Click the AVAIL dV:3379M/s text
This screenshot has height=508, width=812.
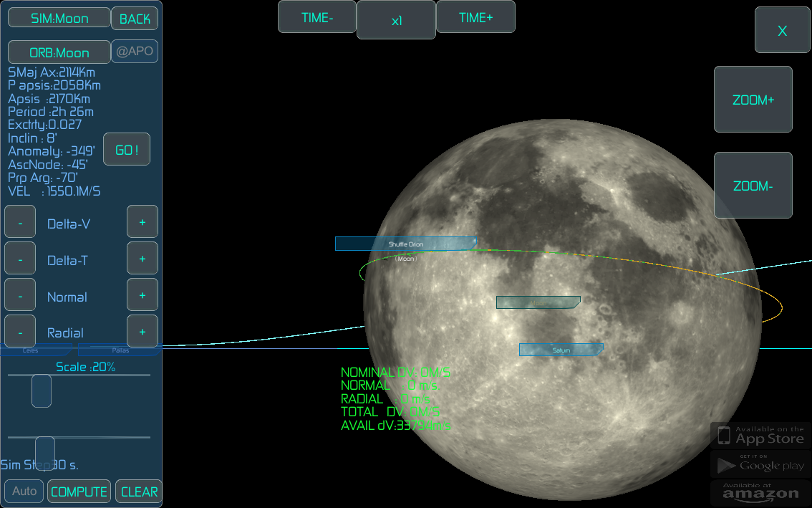pyautogui.click(x=395, y=426)
